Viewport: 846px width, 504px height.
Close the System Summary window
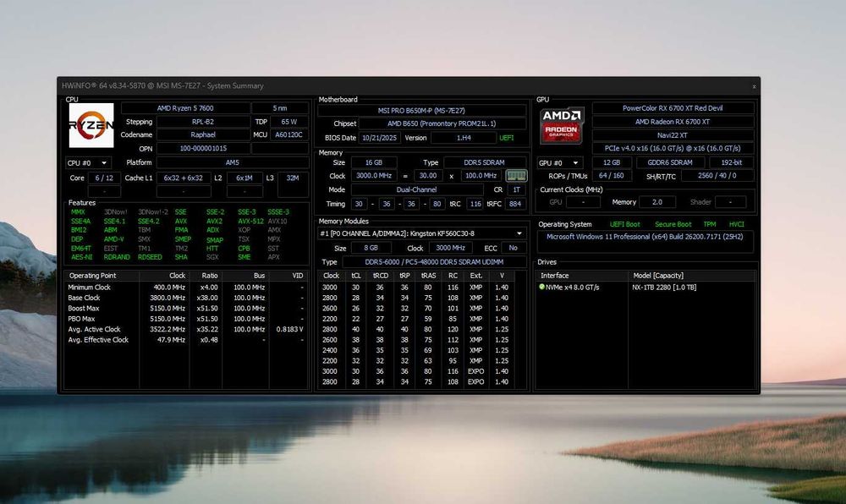point(754,86)
